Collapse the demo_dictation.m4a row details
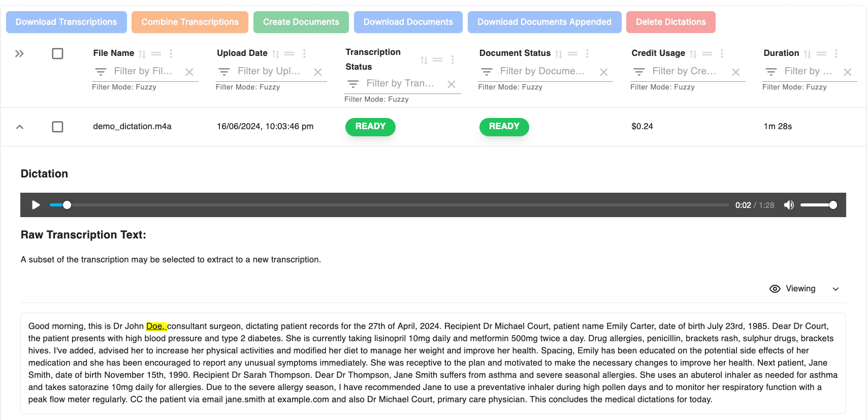Image resolution: width=868 pixels, height=420 pixels. pyautogui.click(x=20, y=127)
